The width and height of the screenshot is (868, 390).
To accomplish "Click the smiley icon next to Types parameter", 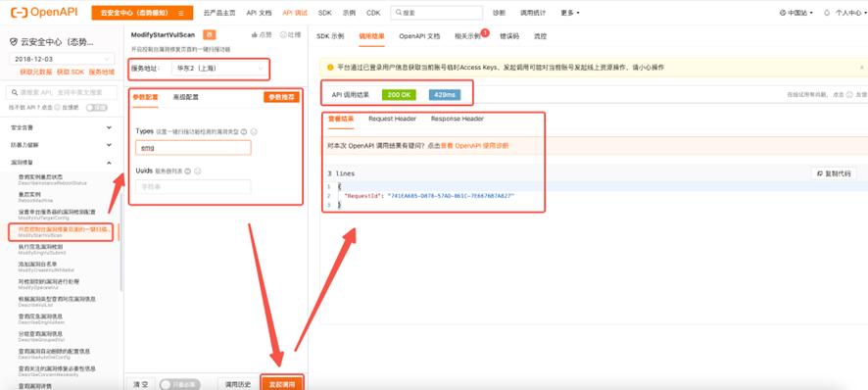I will (254, 132).
